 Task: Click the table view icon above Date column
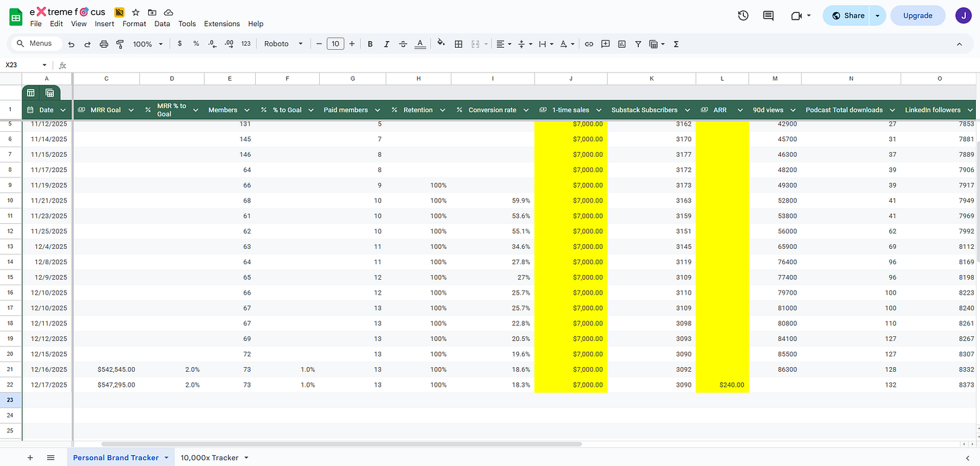tap(31, 93)
